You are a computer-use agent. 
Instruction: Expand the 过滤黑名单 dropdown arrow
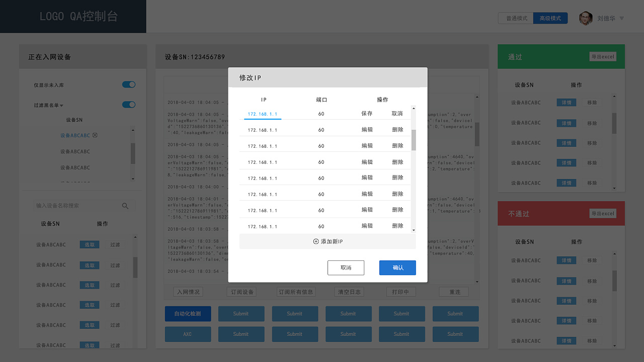pos(60,105)
